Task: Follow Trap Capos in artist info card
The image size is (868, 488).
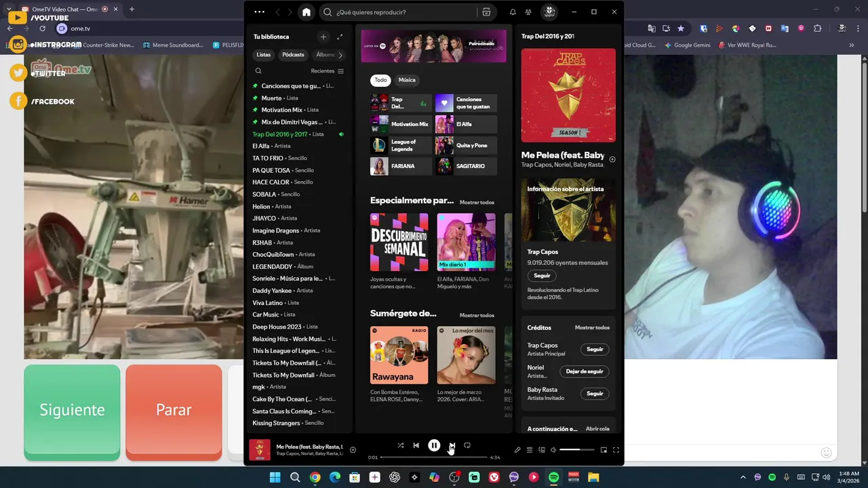Action: pos(542,276)
